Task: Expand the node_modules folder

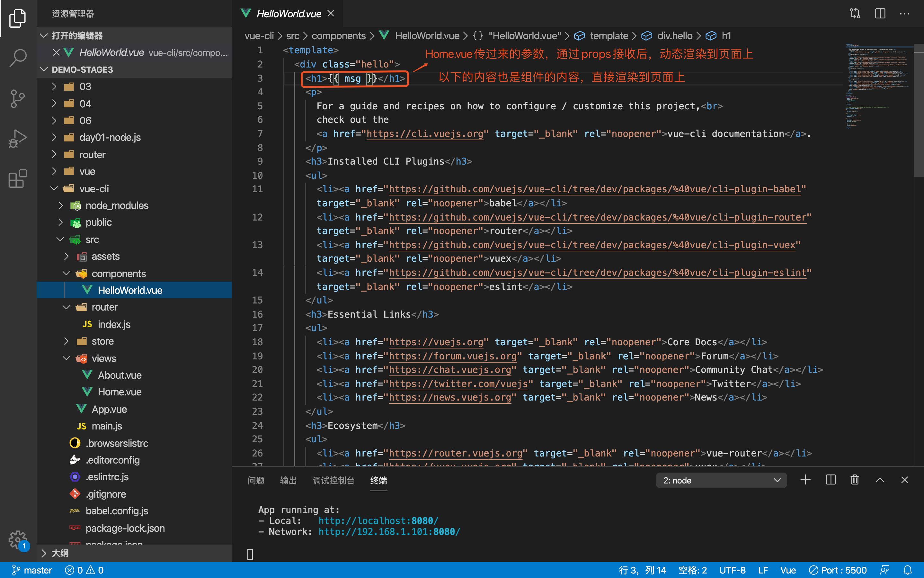Action: point(117,206)
